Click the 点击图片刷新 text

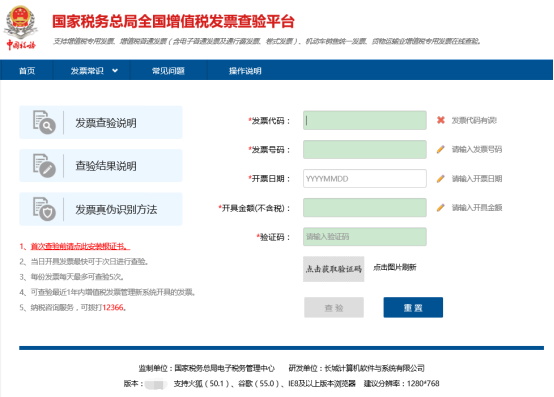point(395,267)
